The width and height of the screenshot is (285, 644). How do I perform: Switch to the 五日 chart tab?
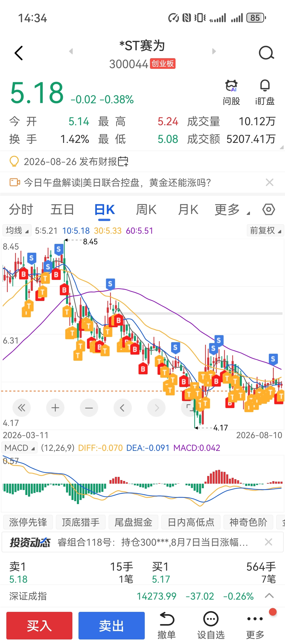[x=62, y=209]
